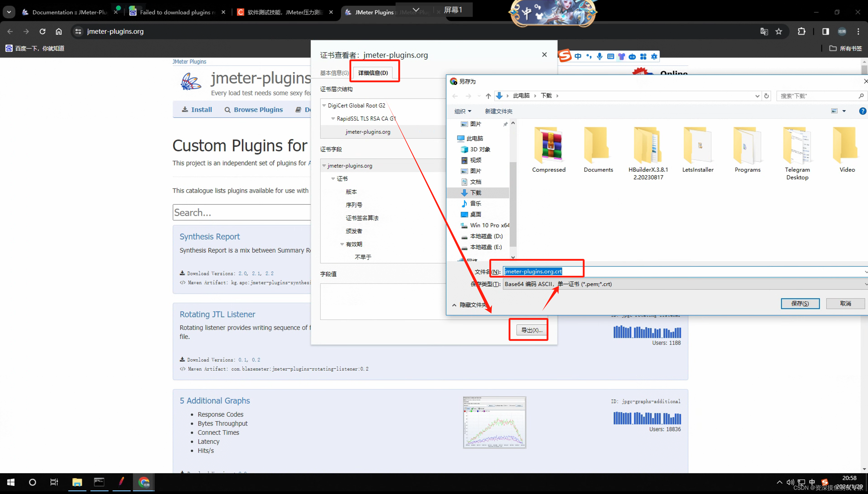The image size is (868, 494).
Task: Open the LetsInstaller folder
Action: tap(698, 149)
